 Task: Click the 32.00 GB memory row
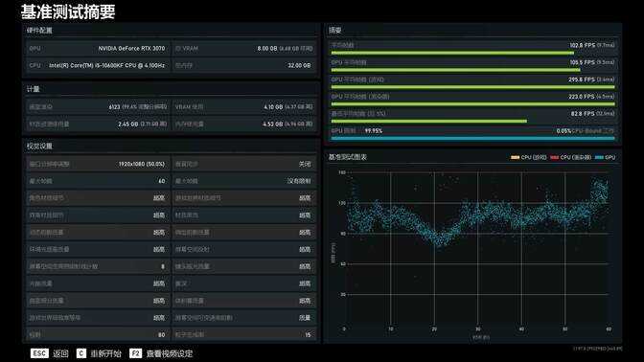[x=244, y=65]
